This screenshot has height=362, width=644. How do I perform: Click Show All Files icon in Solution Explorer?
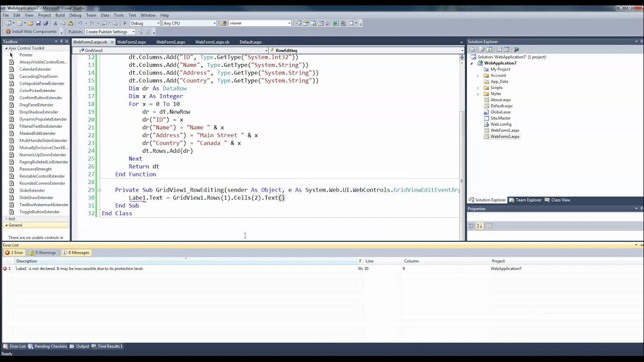pos(481,49)
